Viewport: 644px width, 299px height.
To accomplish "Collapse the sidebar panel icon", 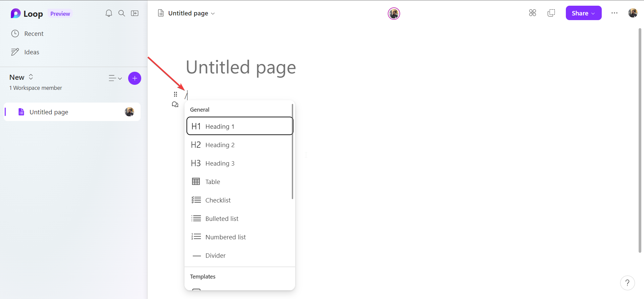I will point(135,13).
